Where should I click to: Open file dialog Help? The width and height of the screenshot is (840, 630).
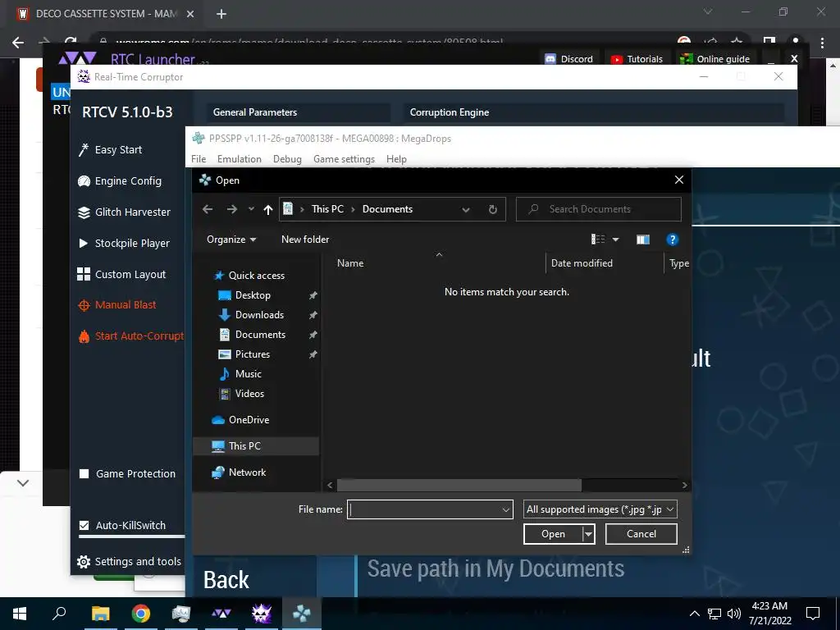(673, 240)
